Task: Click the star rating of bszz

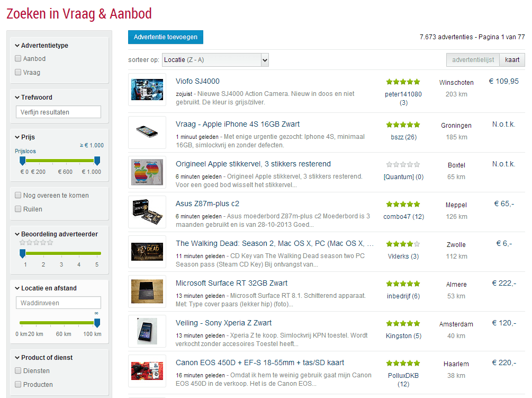Action: (403, 125)
